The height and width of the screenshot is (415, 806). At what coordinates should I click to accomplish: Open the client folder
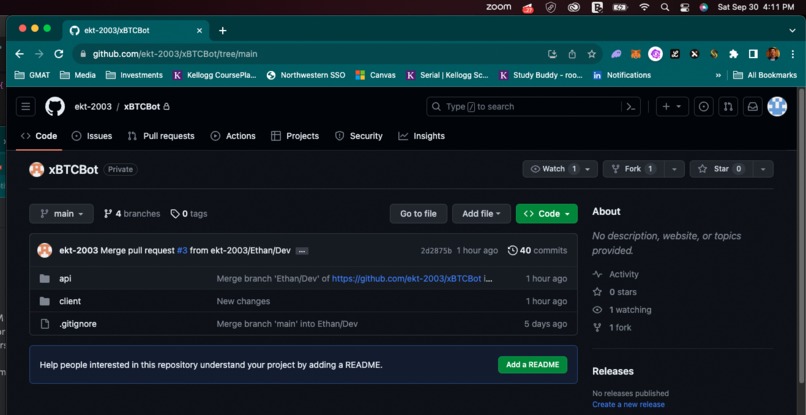70,301
